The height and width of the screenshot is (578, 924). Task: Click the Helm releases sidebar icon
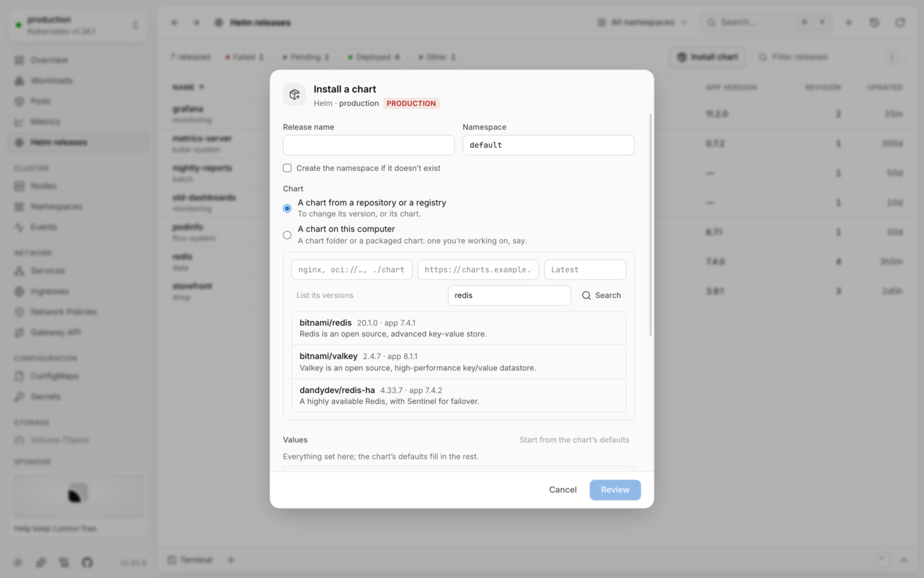19,142
